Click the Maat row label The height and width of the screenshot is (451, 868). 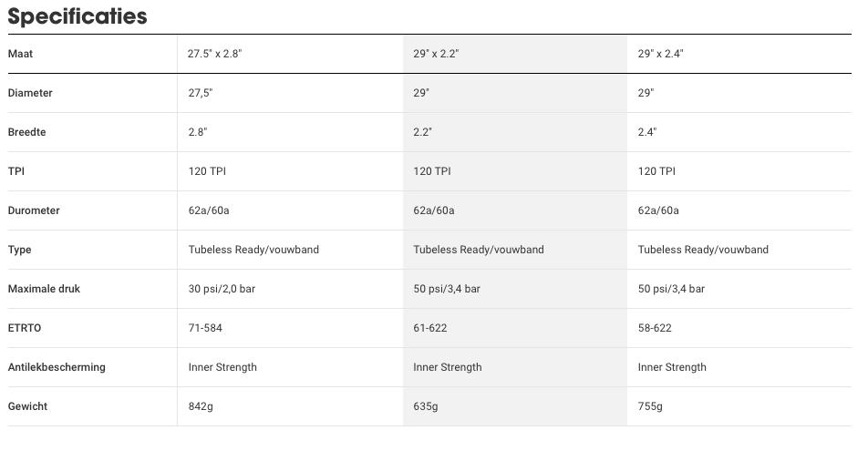click(x=20, y=54)
